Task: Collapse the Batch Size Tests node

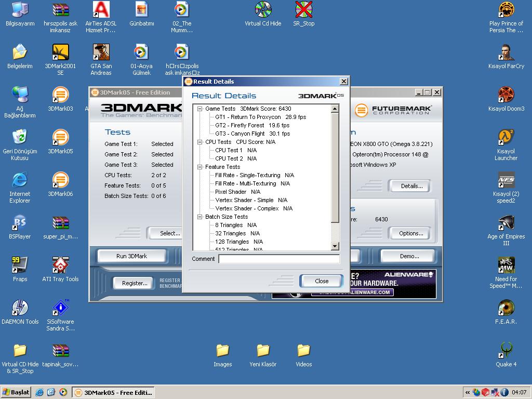Action: click(200, 217)
